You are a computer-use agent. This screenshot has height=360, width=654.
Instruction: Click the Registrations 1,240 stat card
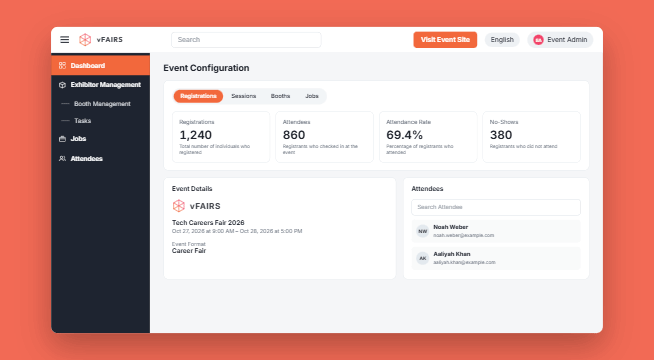tap(221, 137)
